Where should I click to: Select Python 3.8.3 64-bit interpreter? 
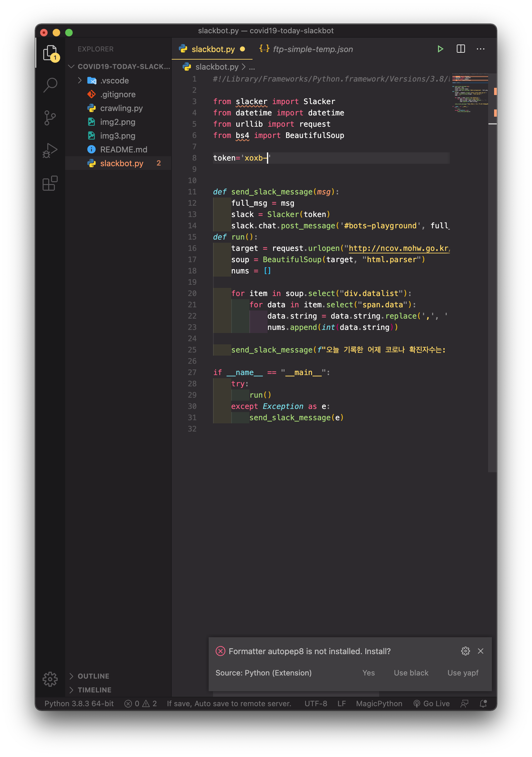pos(79,704)
